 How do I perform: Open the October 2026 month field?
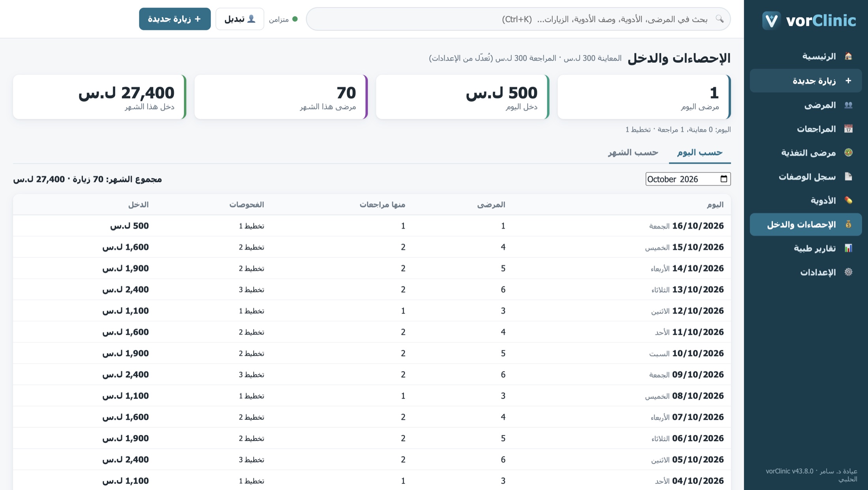point(688,179)
